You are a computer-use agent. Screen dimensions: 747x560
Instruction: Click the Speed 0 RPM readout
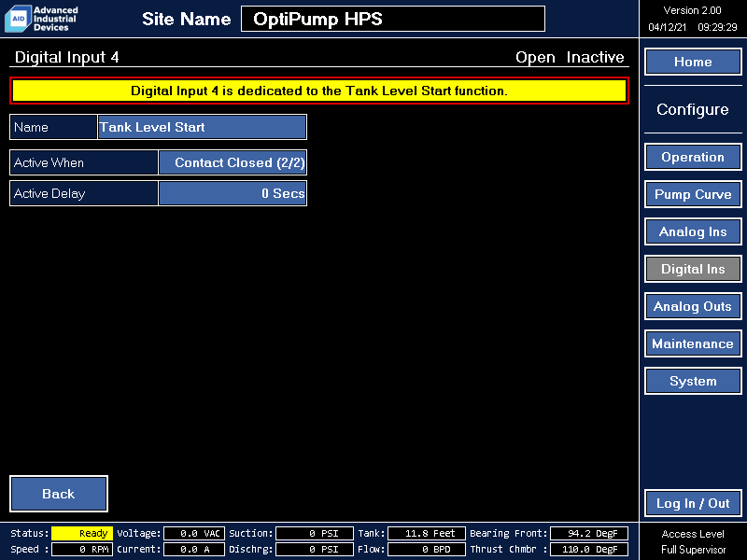click(82, 549)
